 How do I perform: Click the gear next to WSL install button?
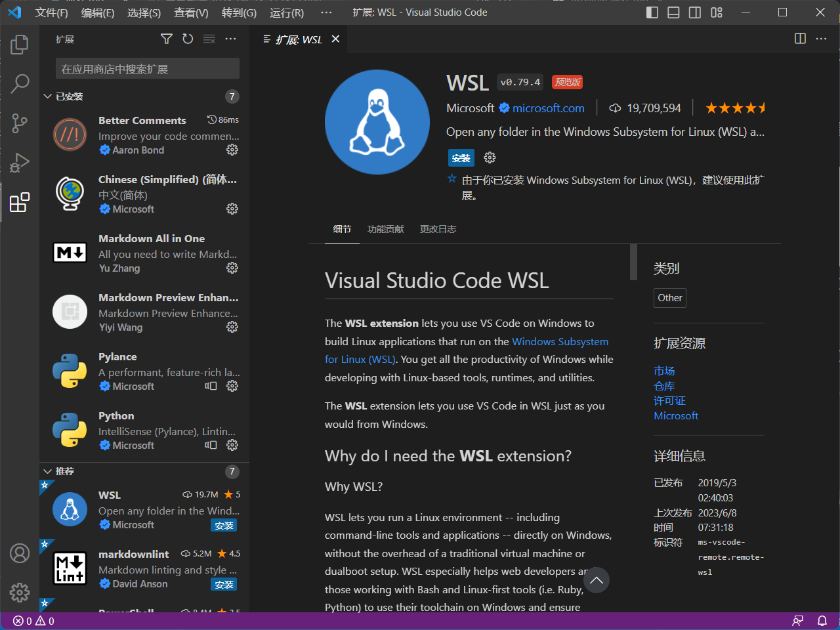click(x=490, y=157)
